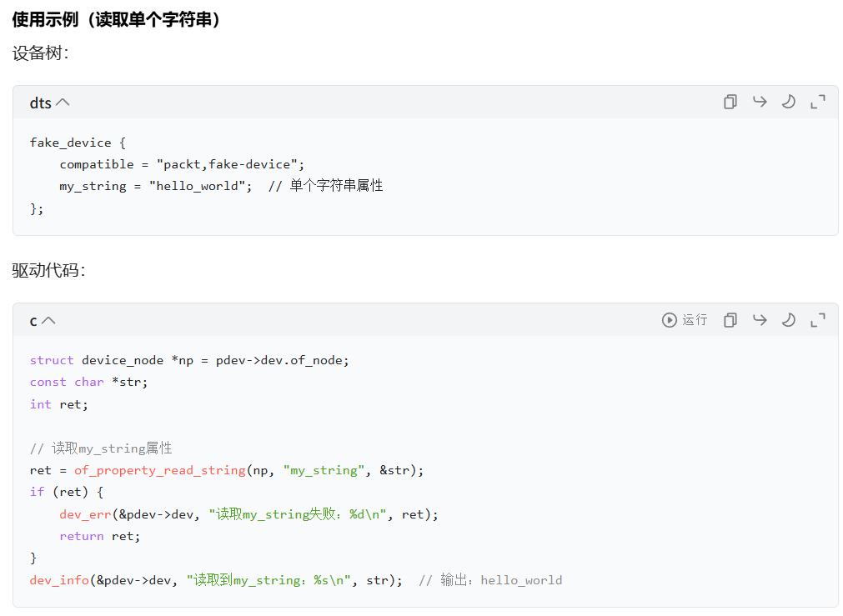This screenshot has height=616, width=843.
Task: Expand dts code block to fullscreen
Action: coord(818,102)
